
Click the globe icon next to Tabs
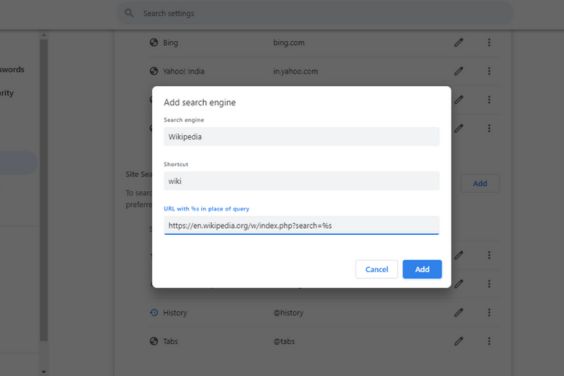tap(154, 341)
